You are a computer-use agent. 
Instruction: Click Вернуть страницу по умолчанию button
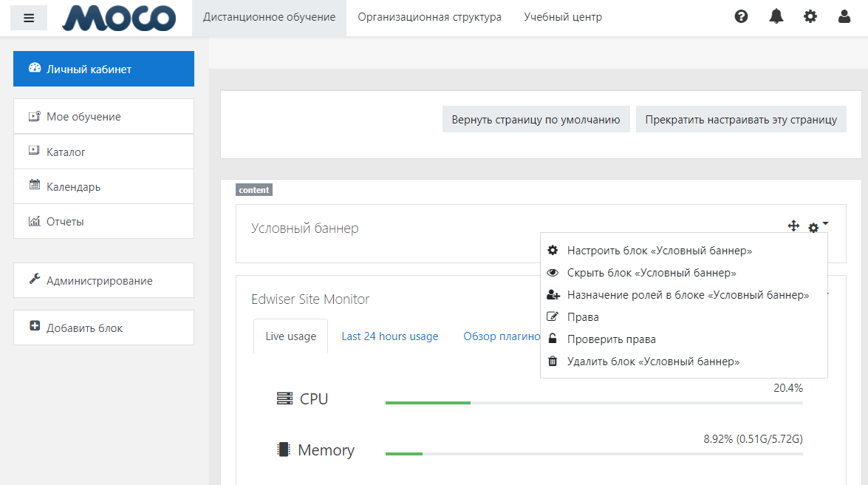pos(536,119)
